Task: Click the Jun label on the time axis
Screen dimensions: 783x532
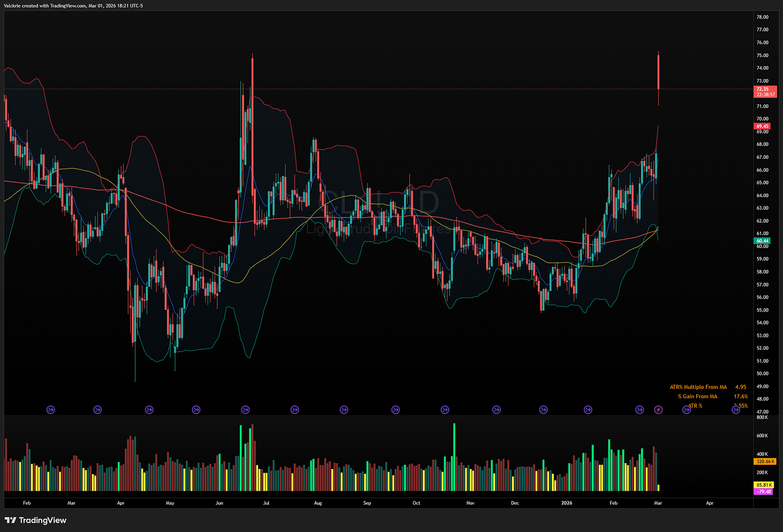Action: point(219,503)
